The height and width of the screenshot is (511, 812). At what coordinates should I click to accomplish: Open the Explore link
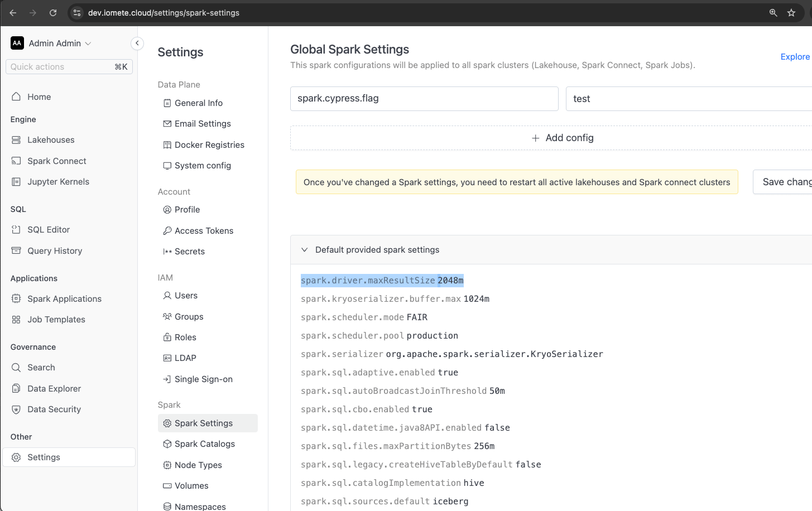795,57
